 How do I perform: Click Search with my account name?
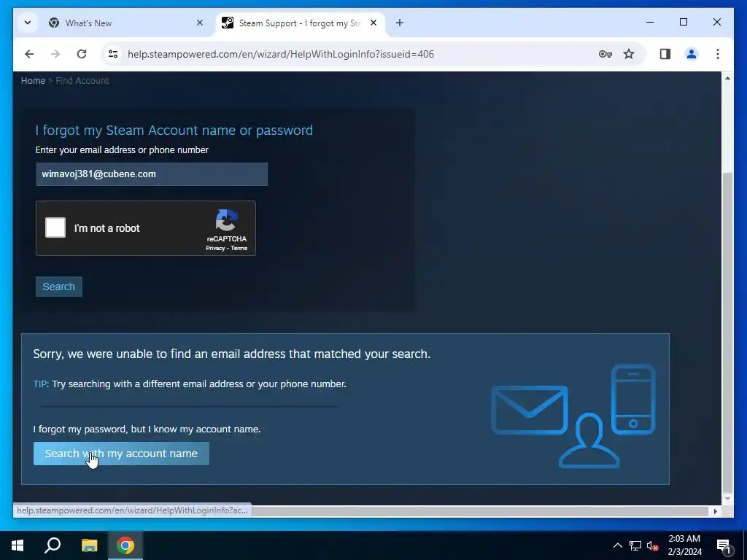(121, 454)
